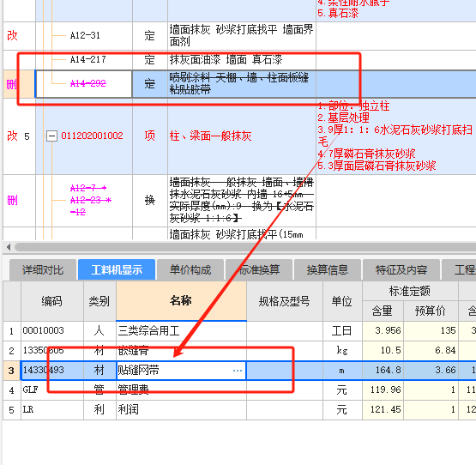Click the 含量 column header under 标准定额
Viewport: 476px width, 465px height.
click(383, 311)
